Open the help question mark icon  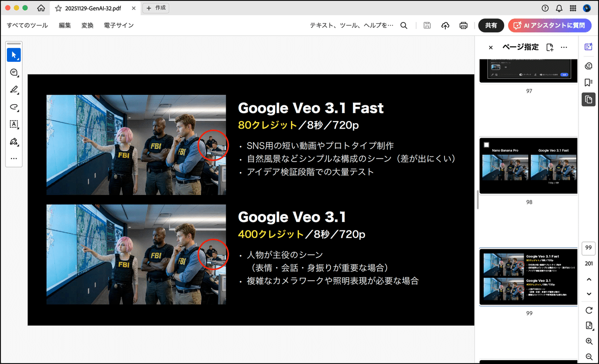click(x=545, y=8)
